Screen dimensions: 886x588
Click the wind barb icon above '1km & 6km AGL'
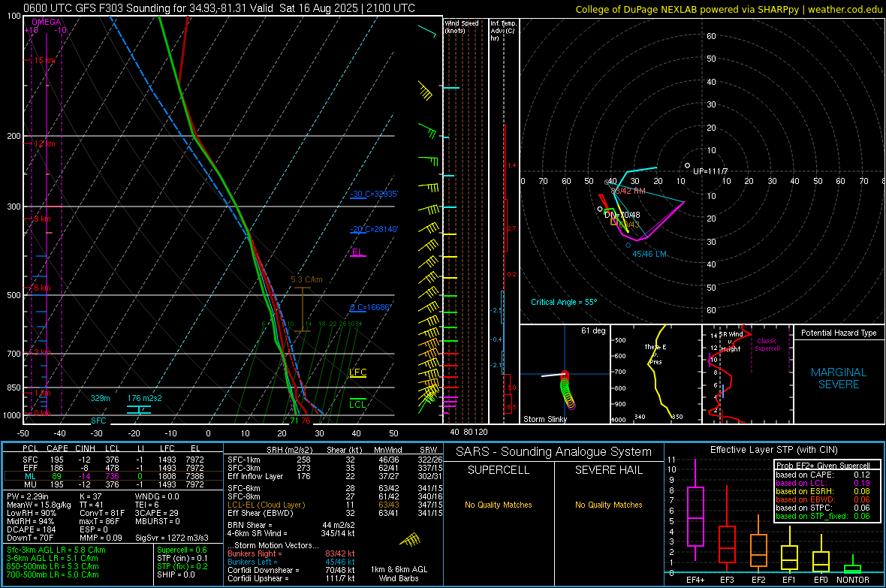tap(411, 540)
